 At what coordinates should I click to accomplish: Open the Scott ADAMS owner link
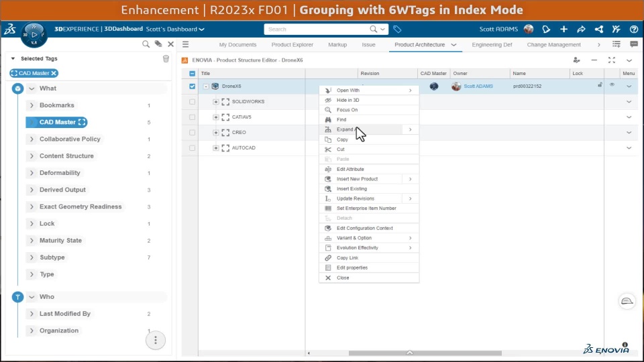point(478,86)
